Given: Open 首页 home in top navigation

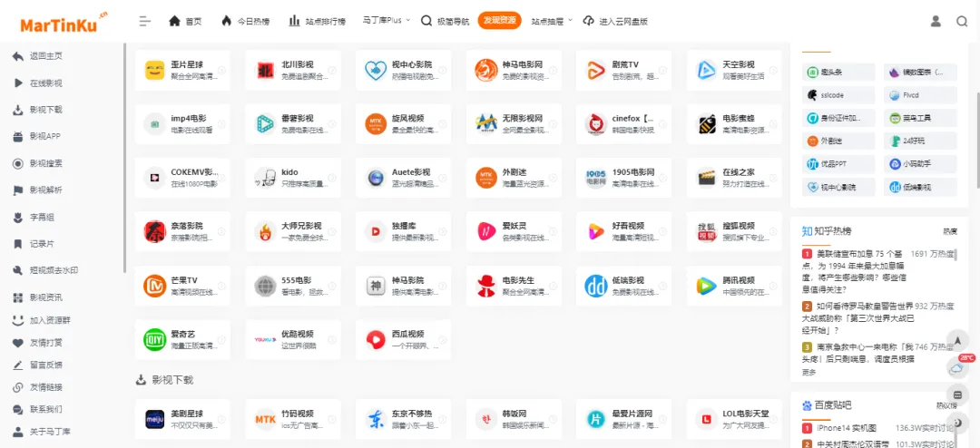Looking at the screenshot, I should click(x=185, y=21).
